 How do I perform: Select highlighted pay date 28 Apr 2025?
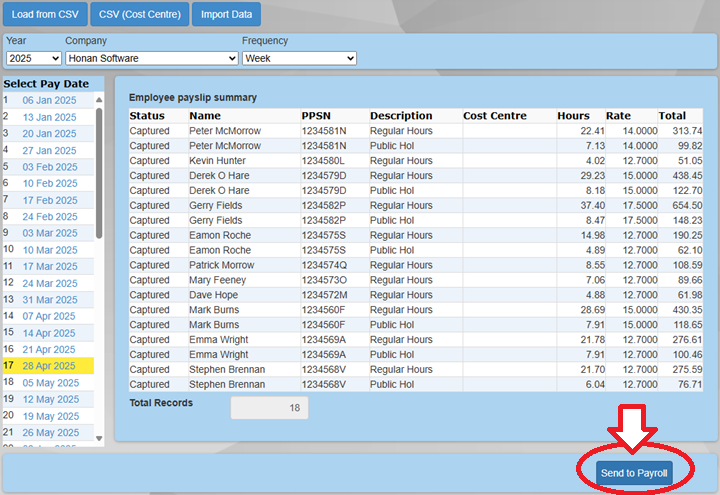coord(49,366)
